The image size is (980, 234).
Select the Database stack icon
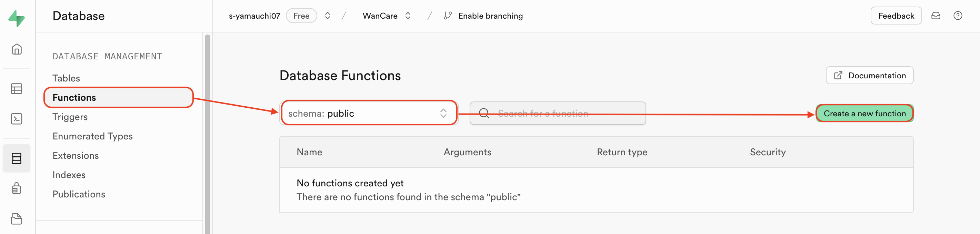(17, 158)
